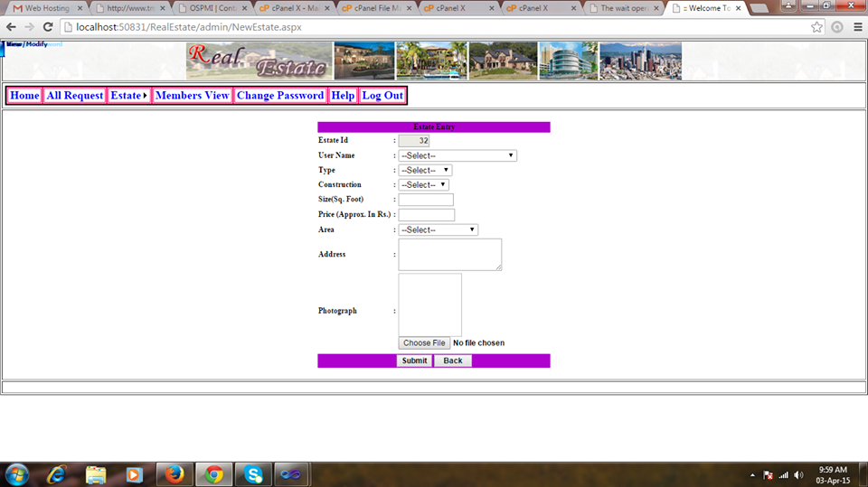Expand the User Name dropdown
868x487 pixels.
tap(458, 155)
